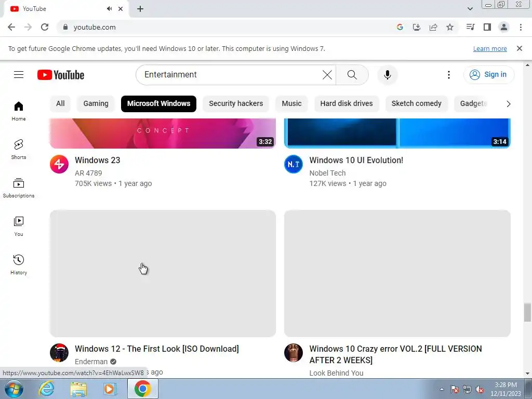Click the magnifier search button
This screenshot has width=532, height=399.
click(x=352, y=75)
